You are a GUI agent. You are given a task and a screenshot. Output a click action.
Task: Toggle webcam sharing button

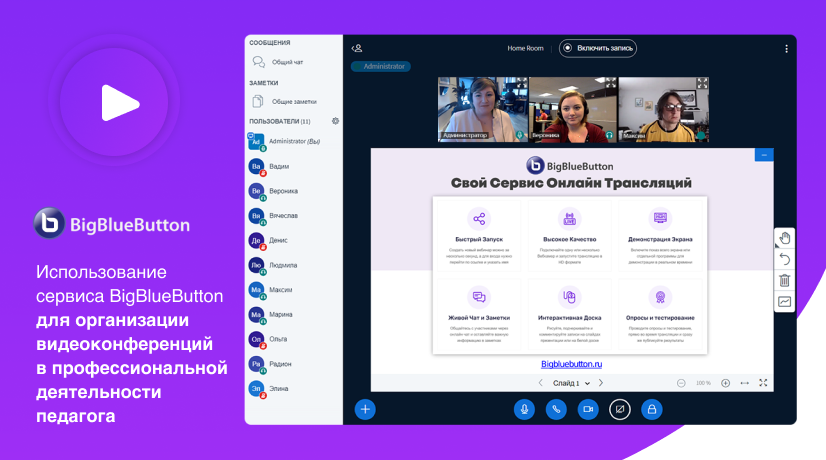point(588,409)
